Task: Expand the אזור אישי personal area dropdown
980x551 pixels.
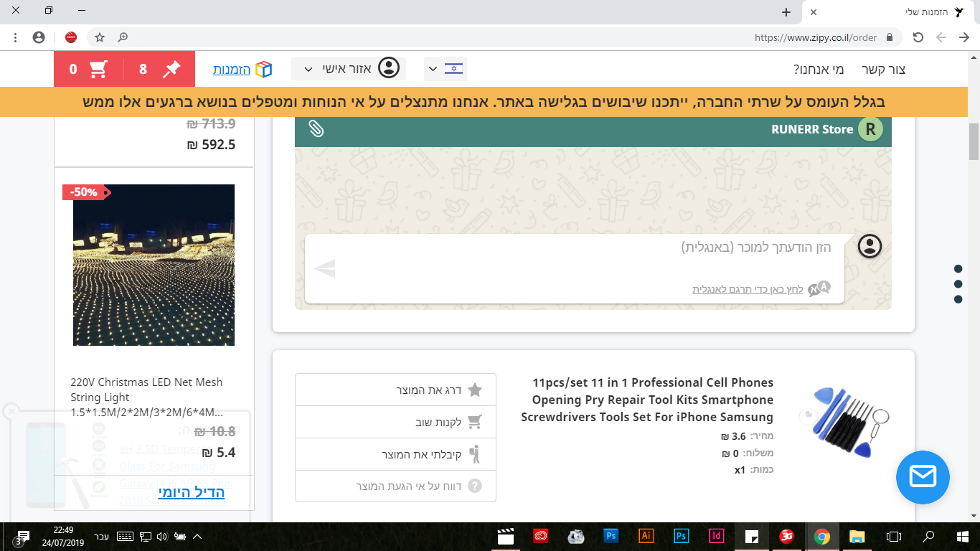Action: (x=348, y=69)
